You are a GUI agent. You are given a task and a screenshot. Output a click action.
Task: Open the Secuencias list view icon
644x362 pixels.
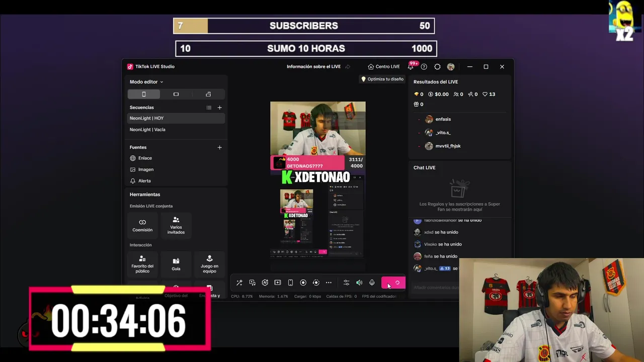[209, 108]
